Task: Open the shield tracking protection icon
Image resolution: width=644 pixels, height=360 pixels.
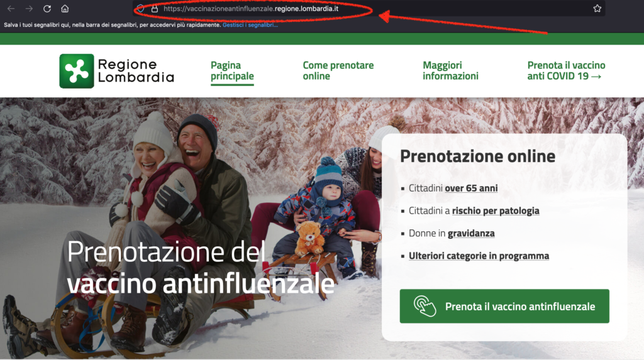Action: pos(140,9)
